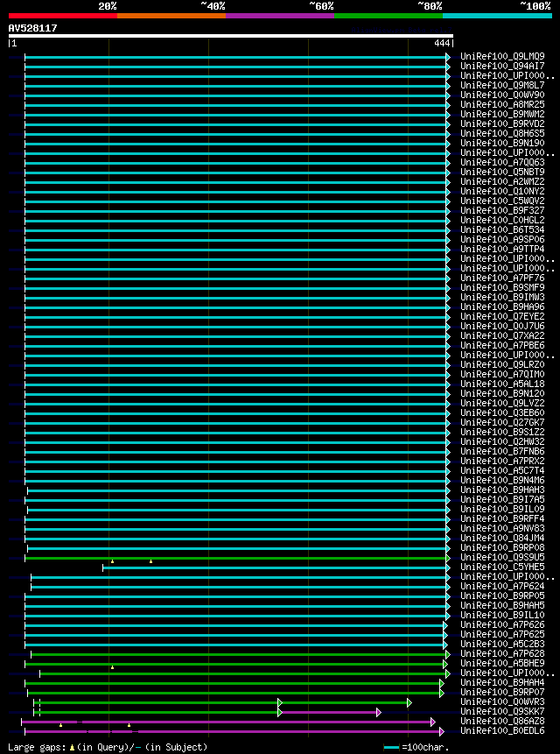Select hit label UniRef100_A8MR25
Viewport: 560px width, 754px height.
(502, 105)
